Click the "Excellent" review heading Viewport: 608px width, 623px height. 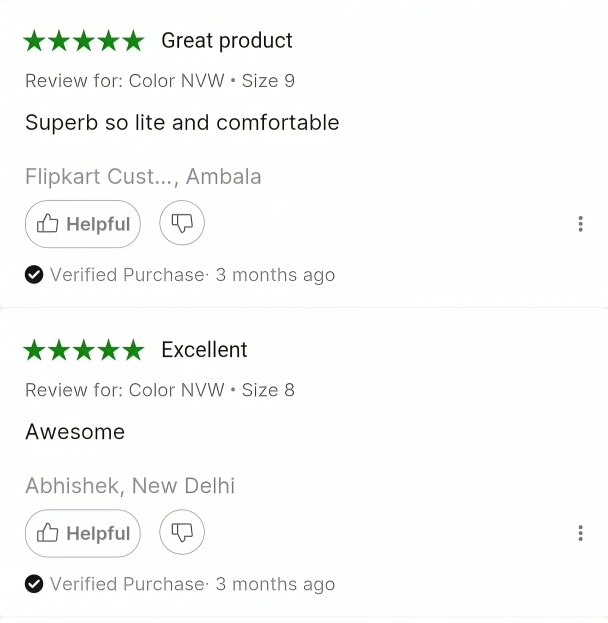pos(204,350)
